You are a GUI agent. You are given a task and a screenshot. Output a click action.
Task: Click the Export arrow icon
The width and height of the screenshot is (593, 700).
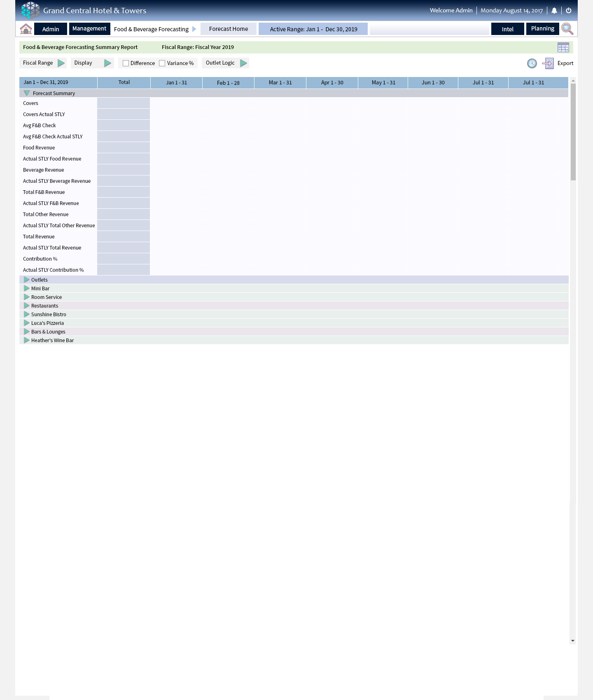pos(548,63)
